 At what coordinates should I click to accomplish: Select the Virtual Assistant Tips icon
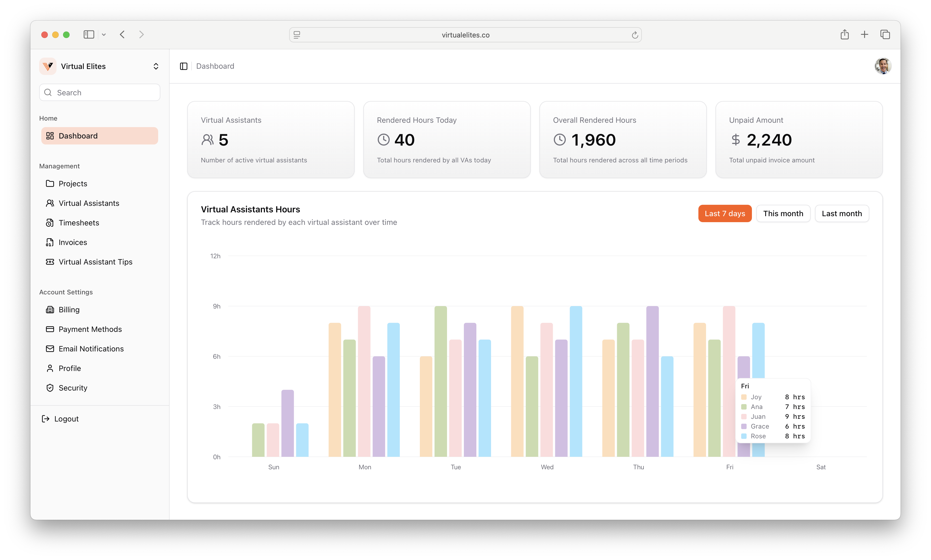(x=50, y=262)
